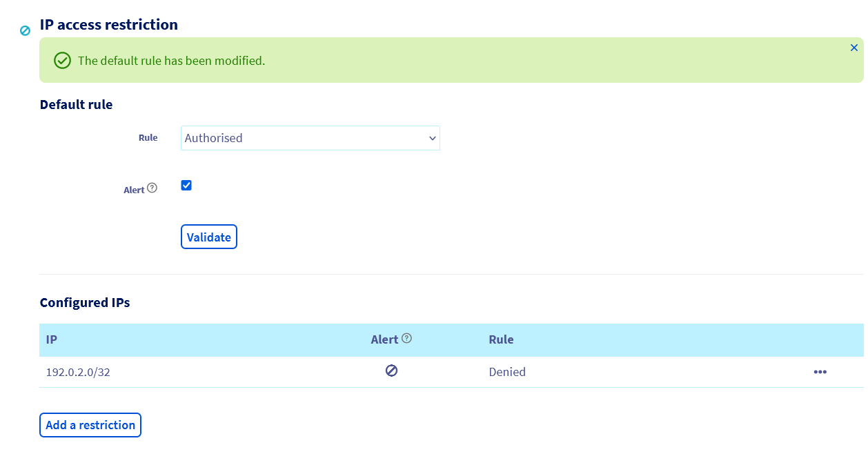Open the help tooltip beside the Alert label
The height and width of the screenshot is (454, 868).
click(151, 186)
